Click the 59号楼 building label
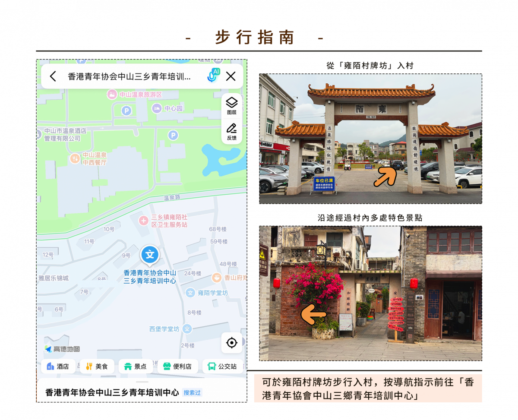Viewport: 518px width, 420px height. click(x=219, y=241)
